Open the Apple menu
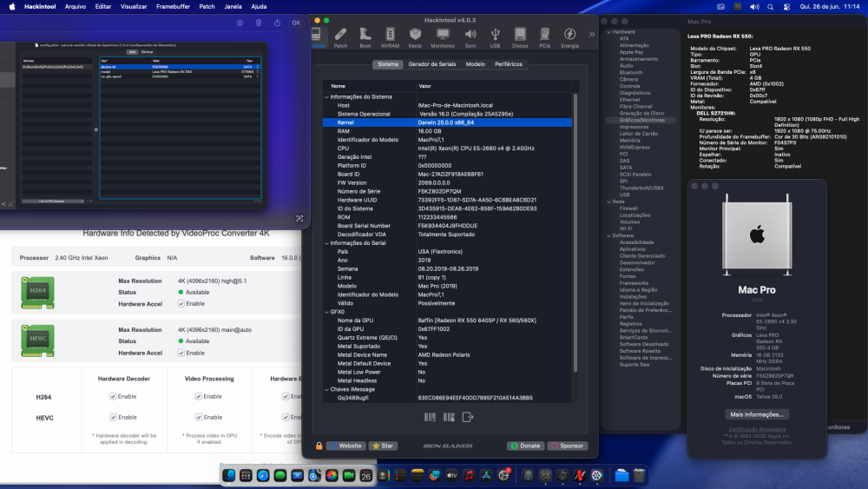 (11, 7)
